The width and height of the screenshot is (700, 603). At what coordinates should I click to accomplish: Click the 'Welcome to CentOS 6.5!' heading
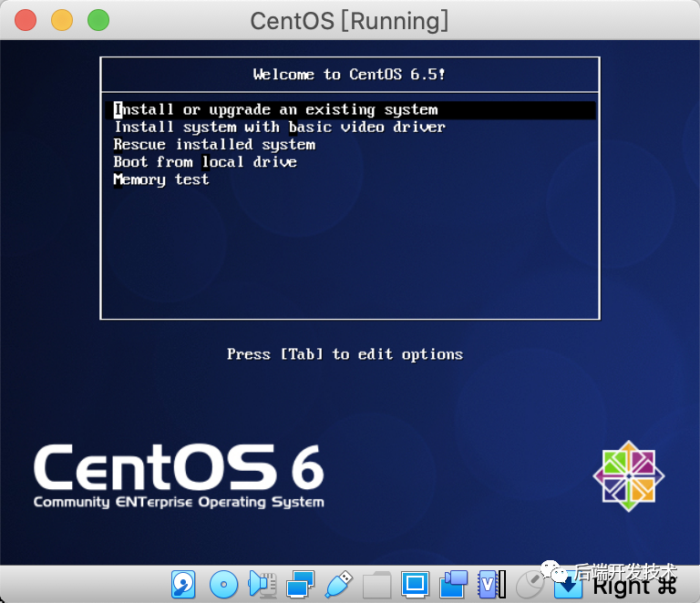[x=349, y=74]
